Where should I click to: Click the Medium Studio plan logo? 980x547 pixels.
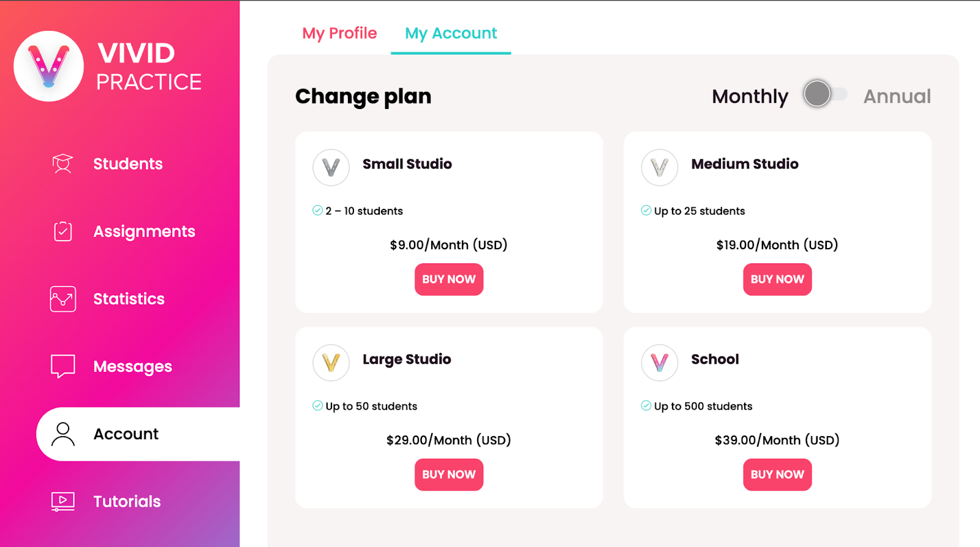pyautogui.click(x=660, y=167)
